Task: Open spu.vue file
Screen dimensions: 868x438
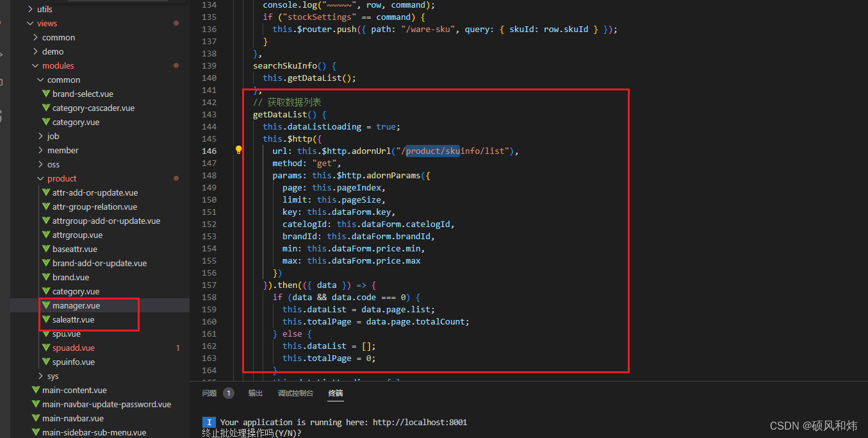Action: coord(67,333)
